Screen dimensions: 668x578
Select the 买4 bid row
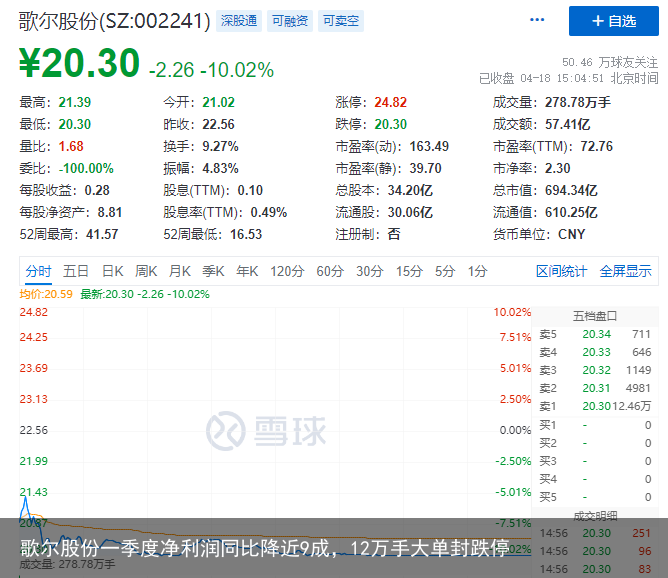(x=595, y=479)
